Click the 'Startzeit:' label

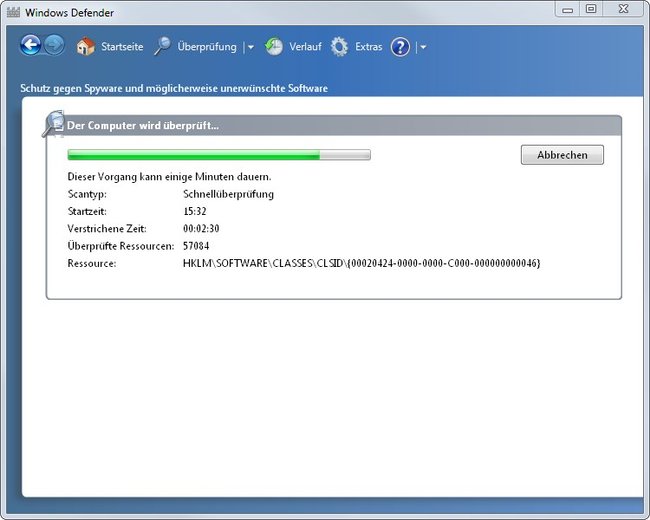click(x=87, y=211)
